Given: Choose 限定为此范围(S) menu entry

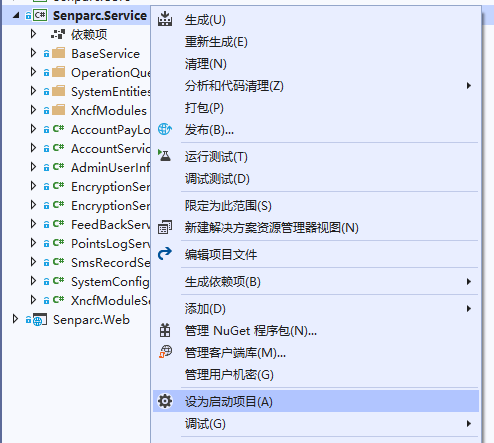Looking at the screenshot, I should click(x=316, y=206).
